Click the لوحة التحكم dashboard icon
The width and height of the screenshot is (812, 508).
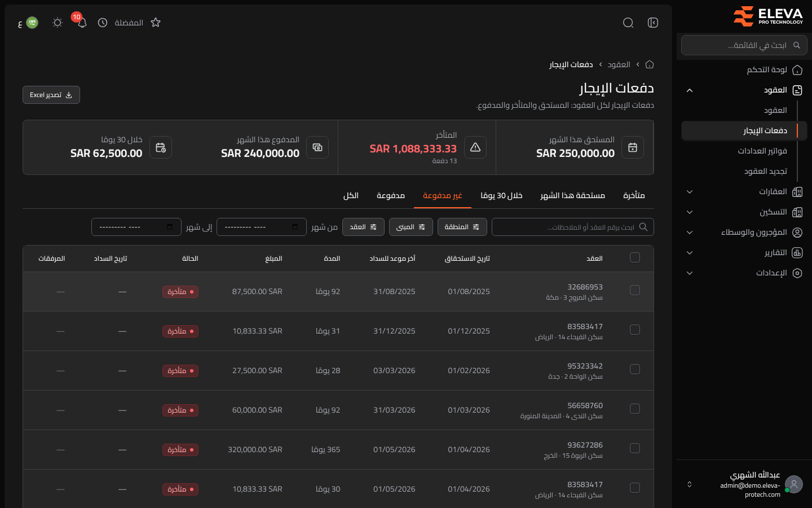tap(797, 70)
